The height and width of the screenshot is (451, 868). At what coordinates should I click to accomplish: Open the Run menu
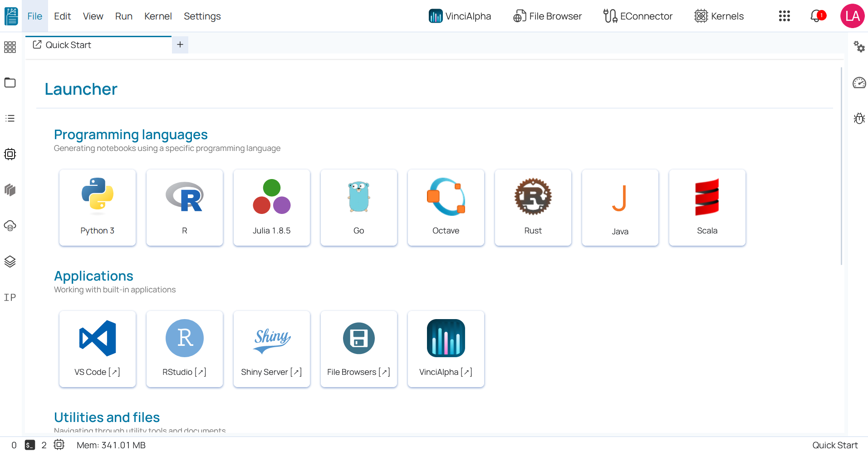click(x=124, y=16)
